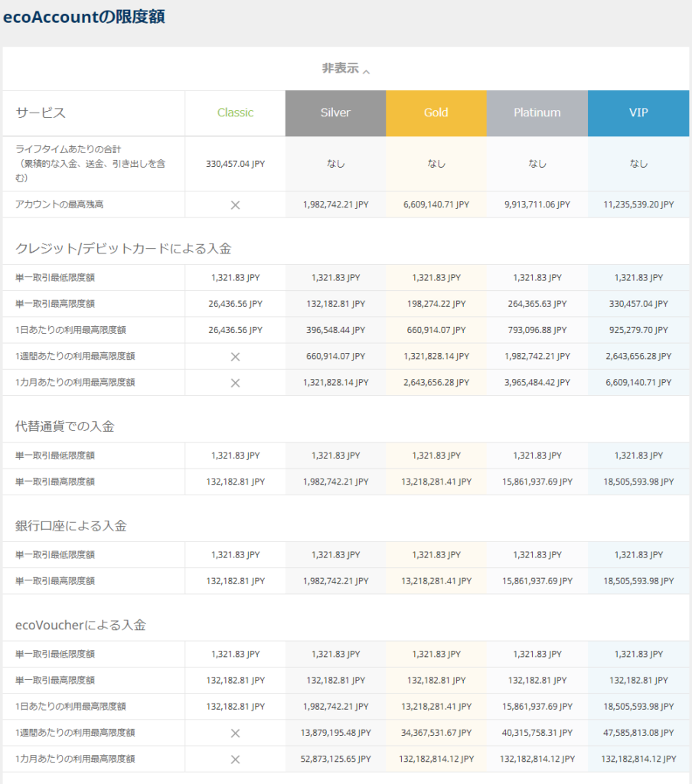The height and width of the screenshot is (784, 692).
Task: Select the Gold account tier header
Action: [x=436, y=113]
